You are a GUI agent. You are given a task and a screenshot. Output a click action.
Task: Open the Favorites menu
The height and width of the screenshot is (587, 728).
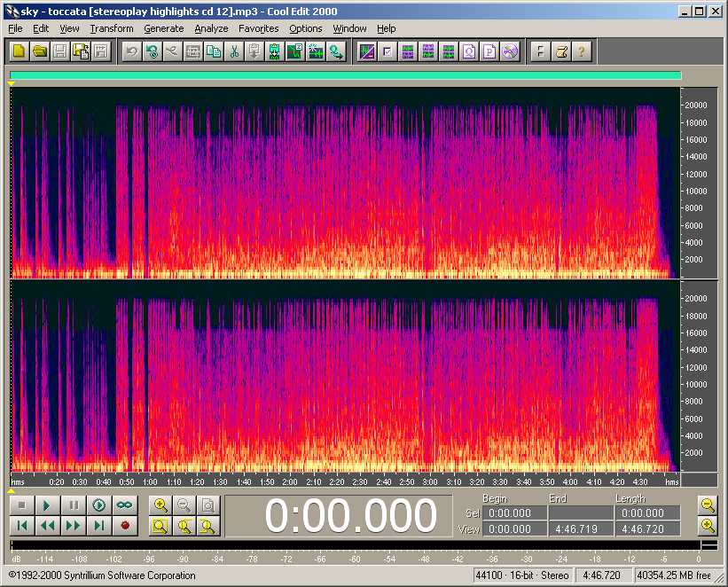point(258,28)
